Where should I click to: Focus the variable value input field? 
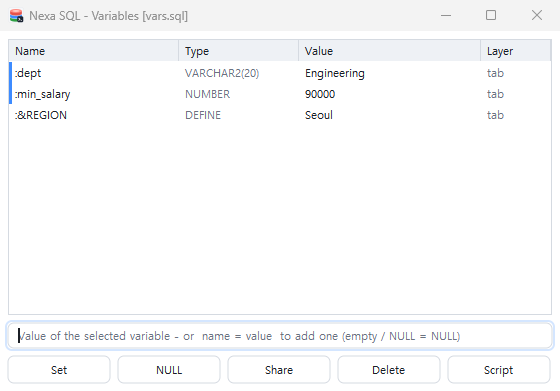click(280, 336)
